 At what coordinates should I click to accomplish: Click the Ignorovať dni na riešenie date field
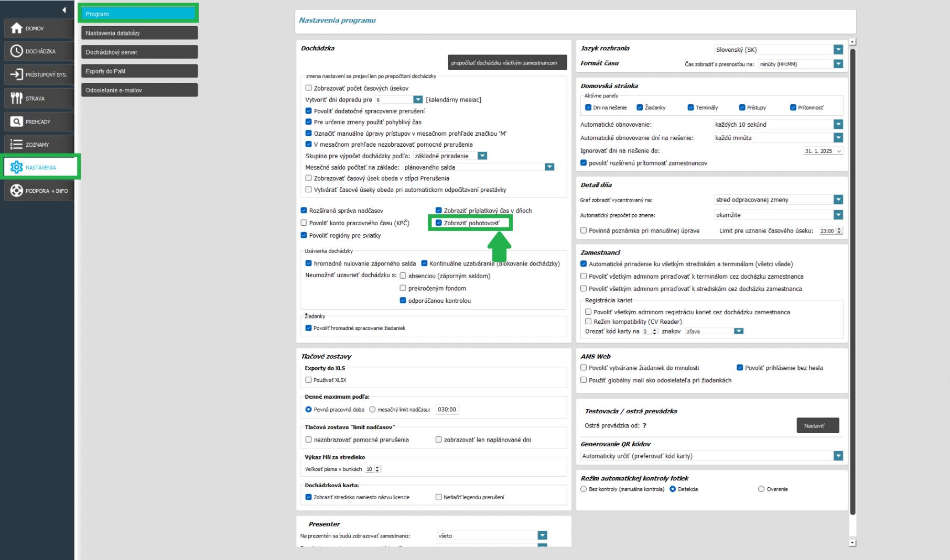tap(822, 151)
